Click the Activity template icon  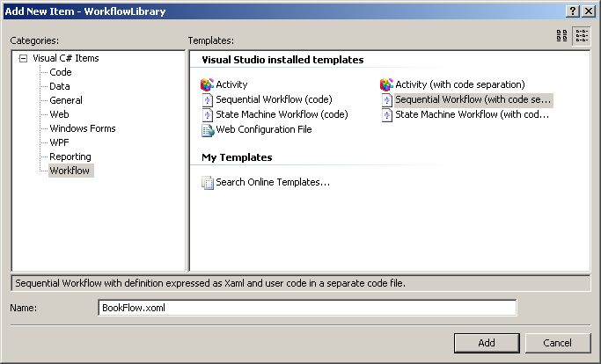coord(207,84)
